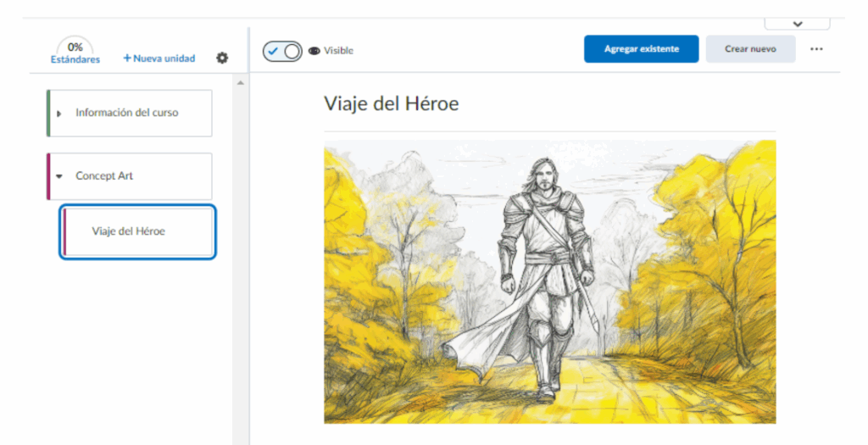Collapse the Concept Art unit arrow

click(59, 176)
